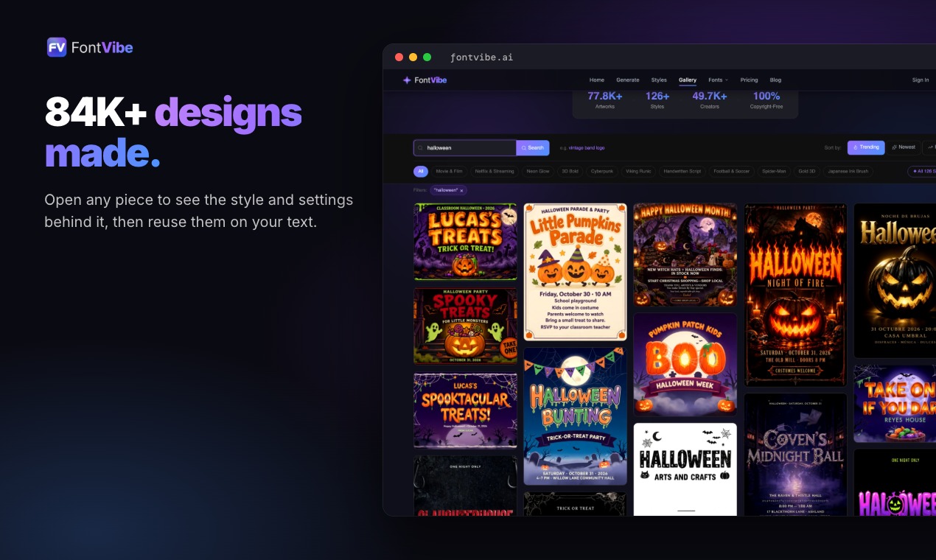Click the FV logo badge on the left
936x560 pixels.
[57, 48]
